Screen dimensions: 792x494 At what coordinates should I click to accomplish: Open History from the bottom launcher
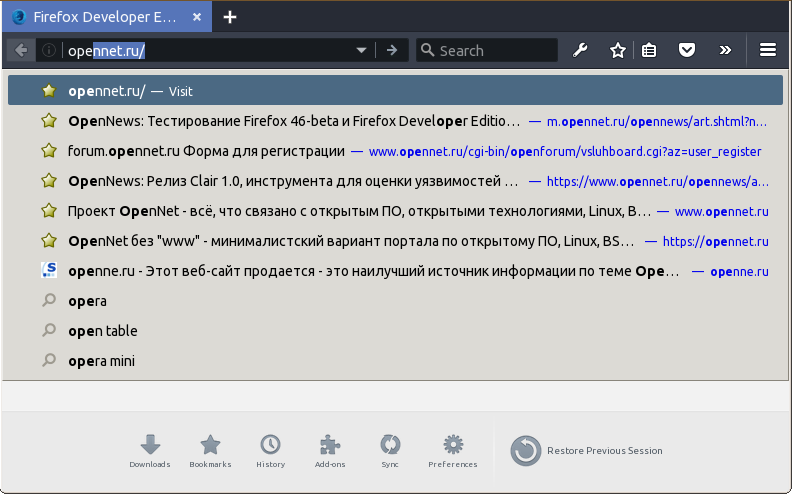coord(270,451)
